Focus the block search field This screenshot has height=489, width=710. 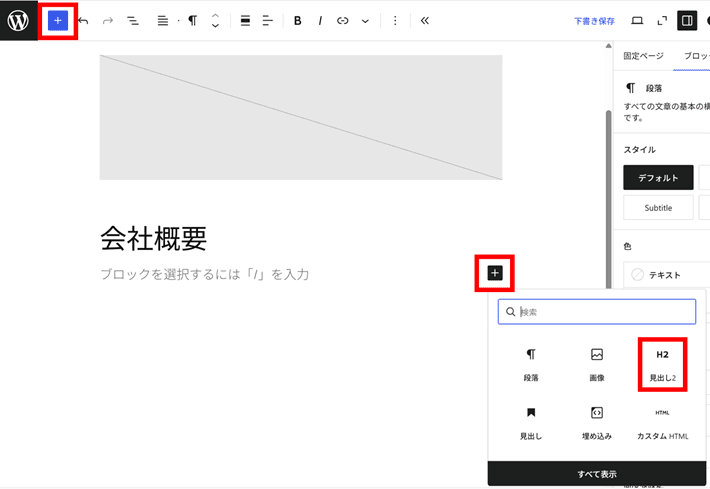click(597, 312)
